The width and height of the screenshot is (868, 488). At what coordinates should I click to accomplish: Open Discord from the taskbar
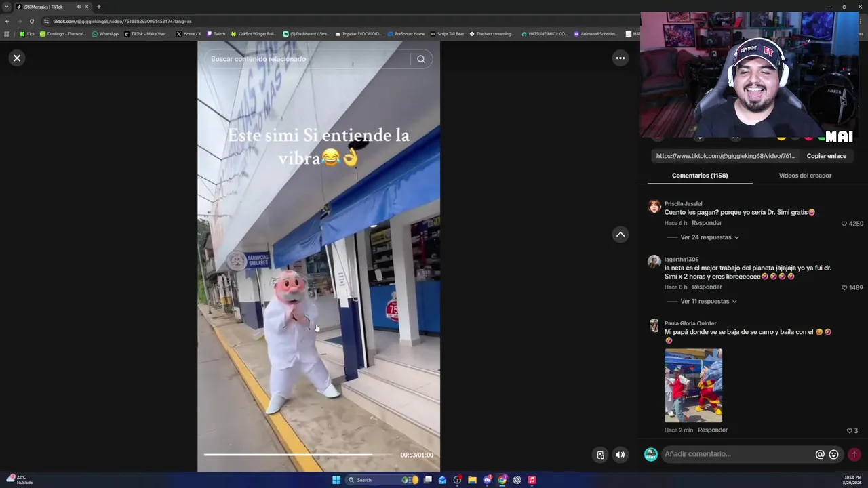(488, 480)
